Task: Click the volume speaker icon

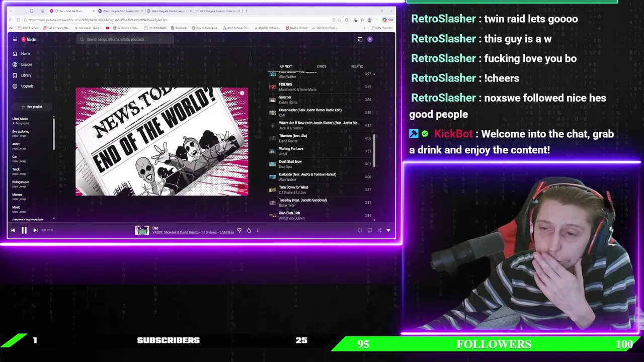Action: (360, 230)
